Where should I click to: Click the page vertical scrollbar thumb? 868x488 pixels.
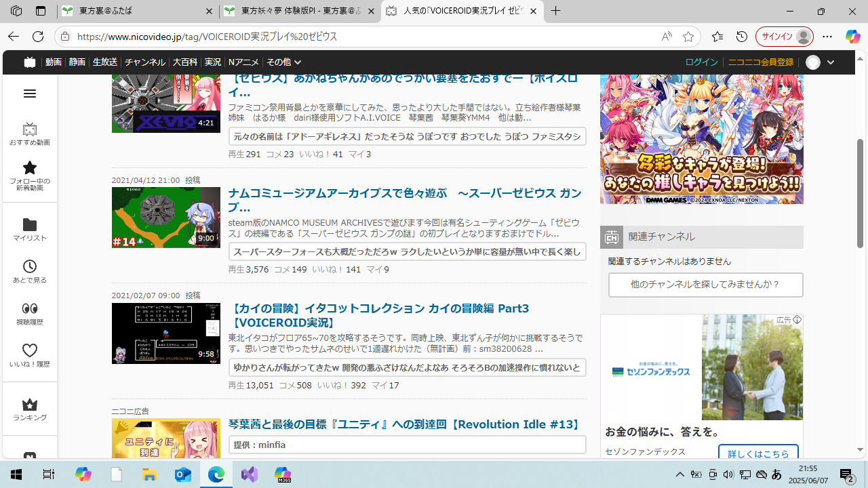coord(861,193)
